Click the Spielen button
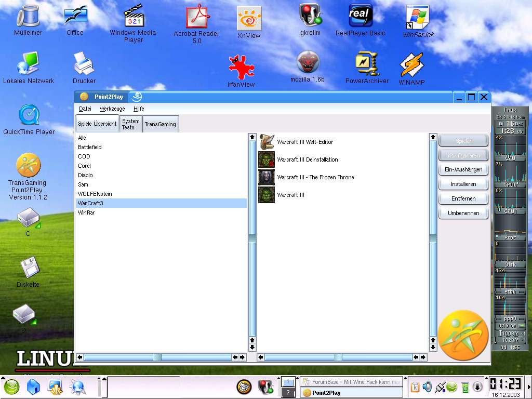 [x=463, y=140]
